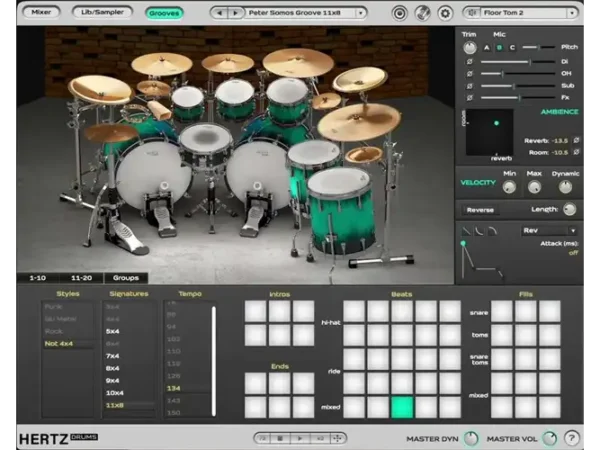Select tempo 134
Viewport: 600px width, 450px height.
[187, 388]
